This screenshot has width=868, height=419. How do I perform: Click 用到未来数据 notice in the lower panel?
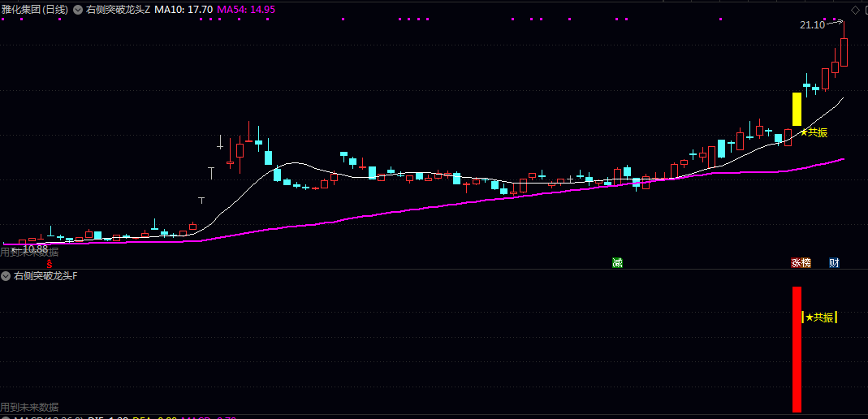pyautogui.click(x=29, y=408)
